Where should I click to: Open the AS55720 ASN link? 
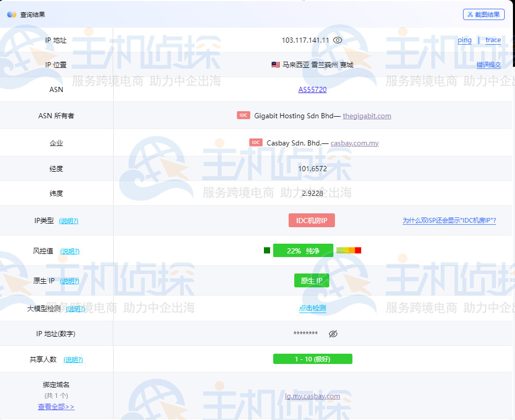312,89
